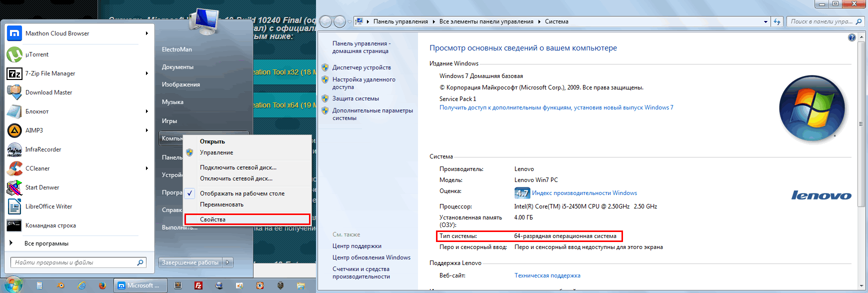Image resolution: width=868 pixels, height=293 pixels.
Task: Choose Переименовать in the context menu
Action: tap(247, 204)
